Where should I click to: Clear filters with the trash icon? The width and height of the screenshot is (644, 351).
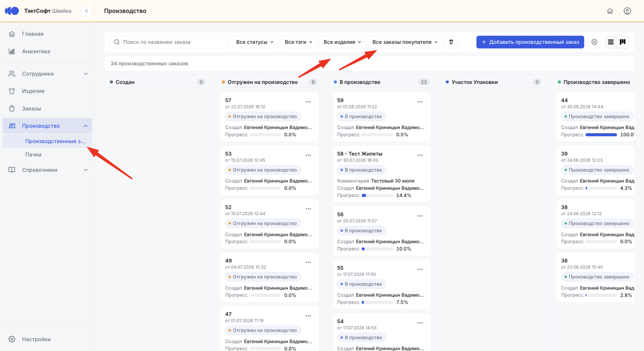pyautogui.click(x=451, y=42)
